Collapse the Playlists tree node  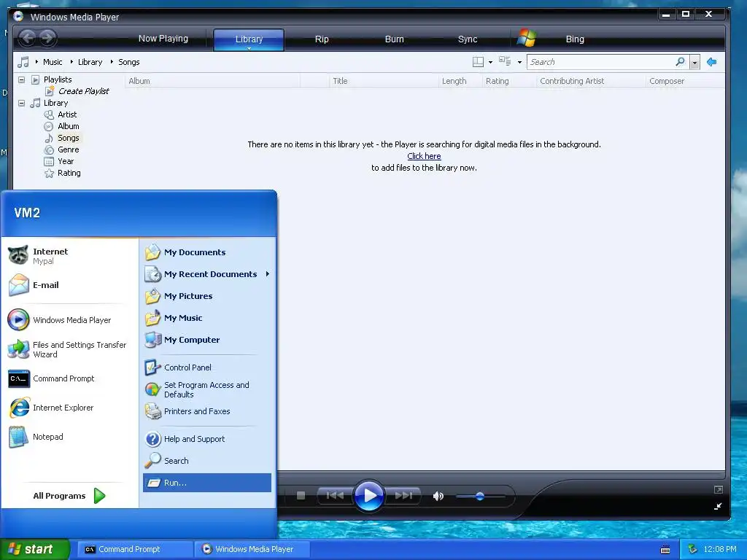21,79
